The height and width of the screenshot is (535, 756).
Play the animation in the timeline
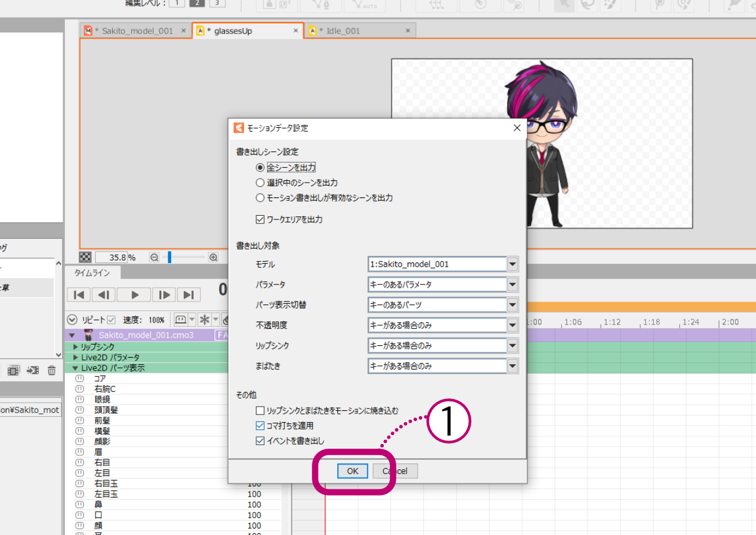click(134, 294)
